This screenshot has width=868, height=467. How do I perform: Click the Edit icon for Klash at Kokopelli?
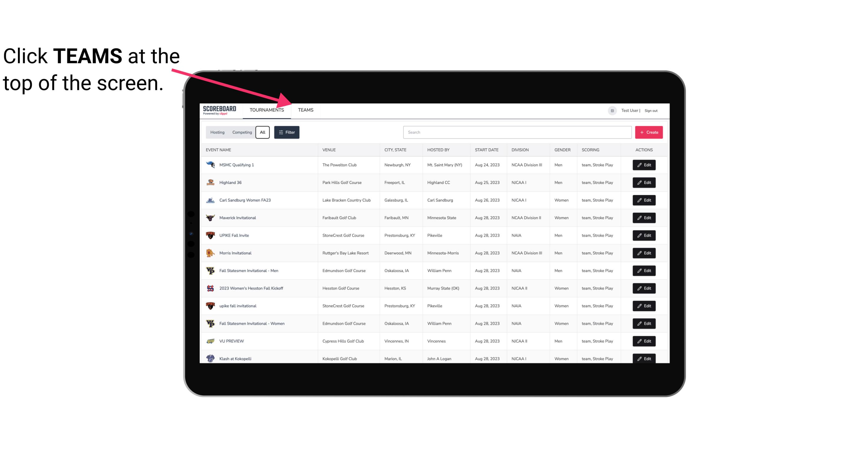coord(644,359)
